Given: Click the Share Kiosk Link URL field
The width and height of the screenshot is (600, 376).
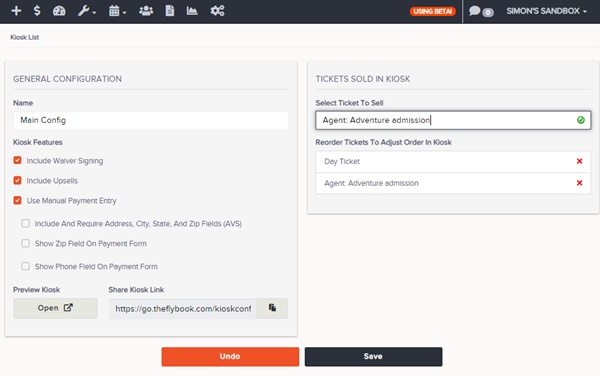Looking at the screenshot, I should point(183,309).
